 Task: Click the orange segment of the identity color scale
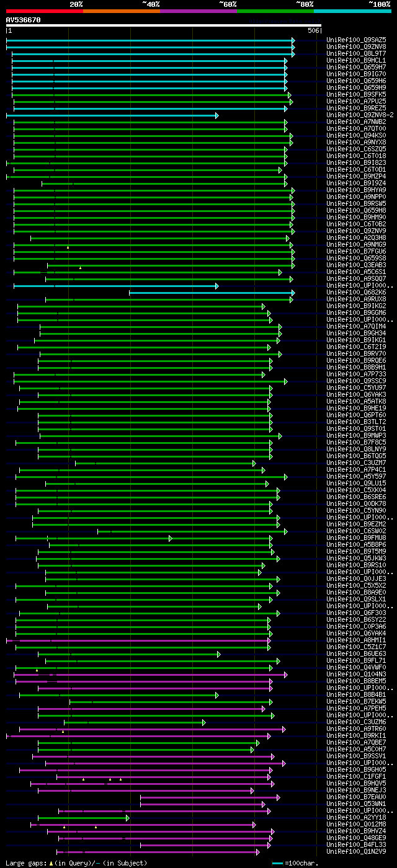[122, 11]
